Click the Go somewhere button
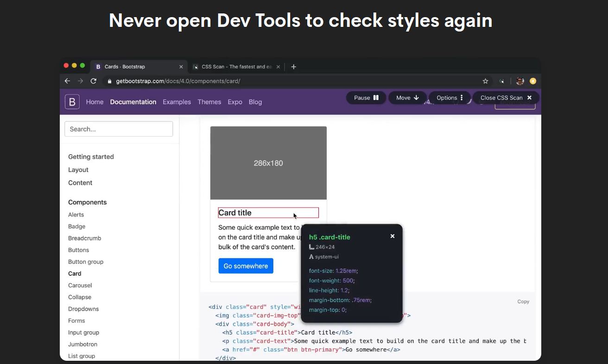Image resolution: width=608 pixels, height=364 pixels. [x=246, y=266]
